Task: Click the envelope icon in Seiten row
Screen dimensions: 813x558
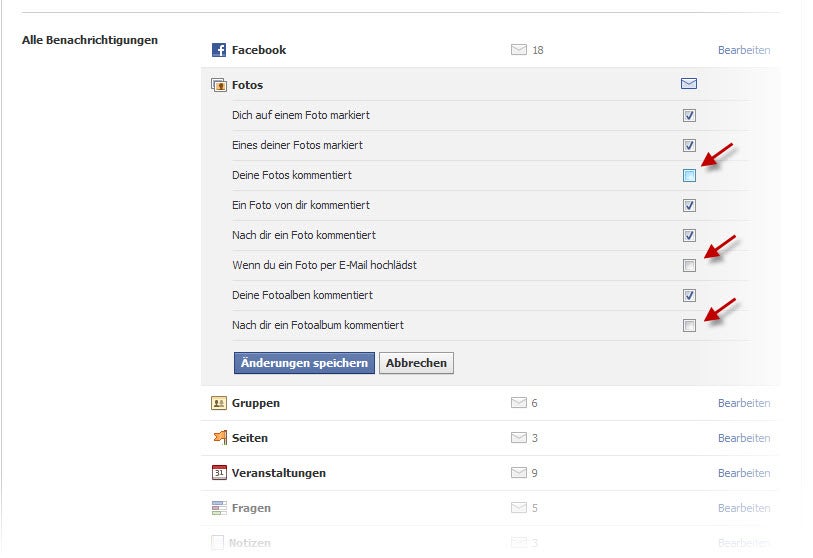Action: tap(518, 438)
